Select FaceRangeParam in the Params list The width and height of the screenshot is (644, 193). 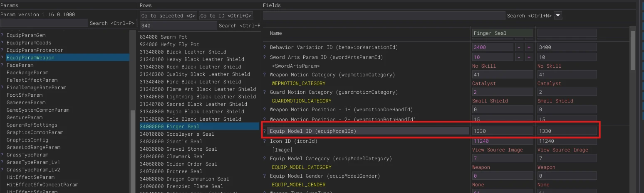[27, 73]
